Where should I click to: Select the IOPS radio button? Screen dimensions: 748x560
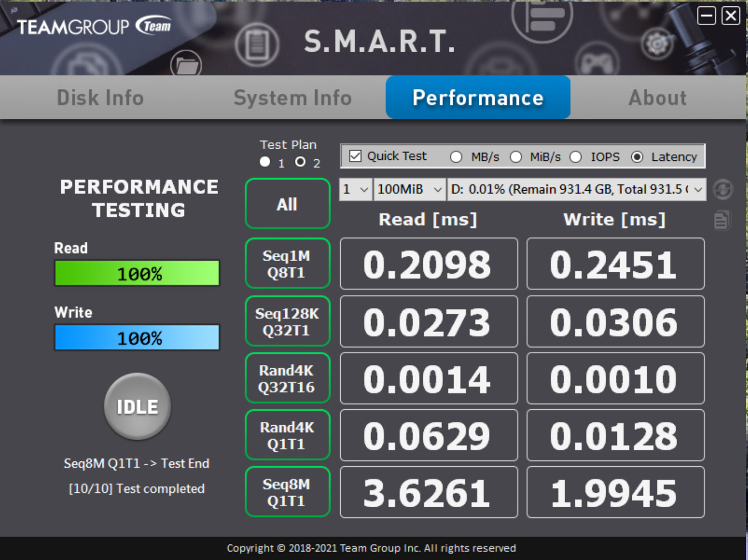(x=576, y=157)
